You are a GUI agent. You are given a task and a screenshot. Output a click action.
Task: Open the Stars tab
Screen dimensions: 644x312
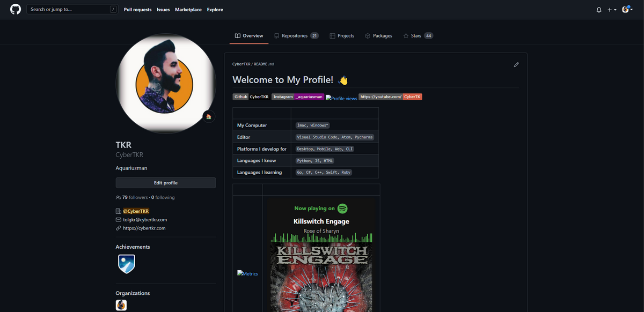418,36
